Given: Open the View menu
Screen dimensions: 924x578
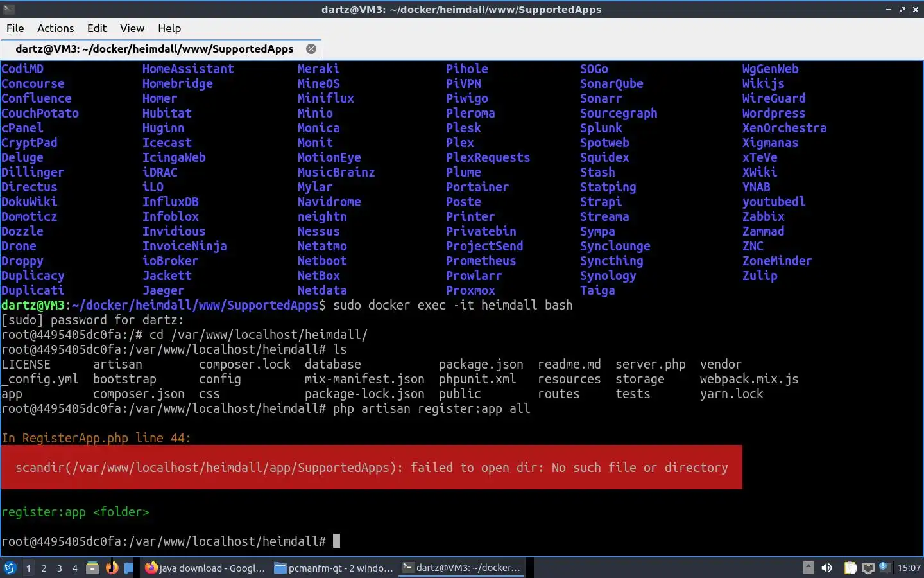Looking at the screenshot, I should tap(132, 28).
